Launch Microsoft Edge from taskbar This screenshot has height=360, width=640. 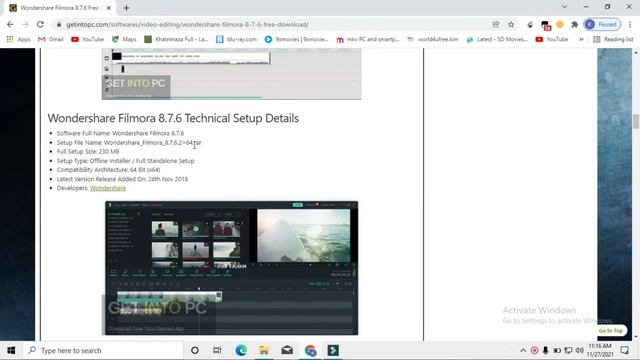coord(241,350)
